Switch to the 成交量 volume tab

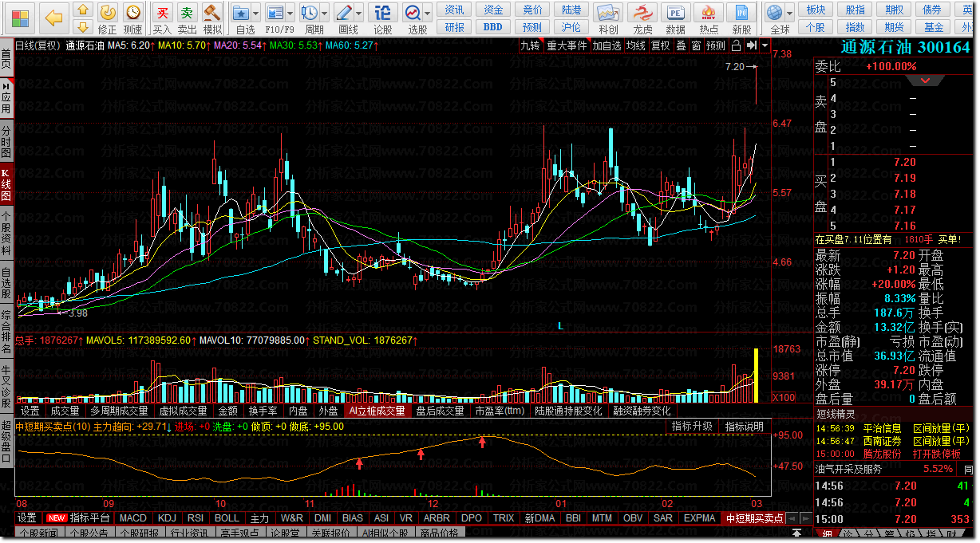point(65,411)
